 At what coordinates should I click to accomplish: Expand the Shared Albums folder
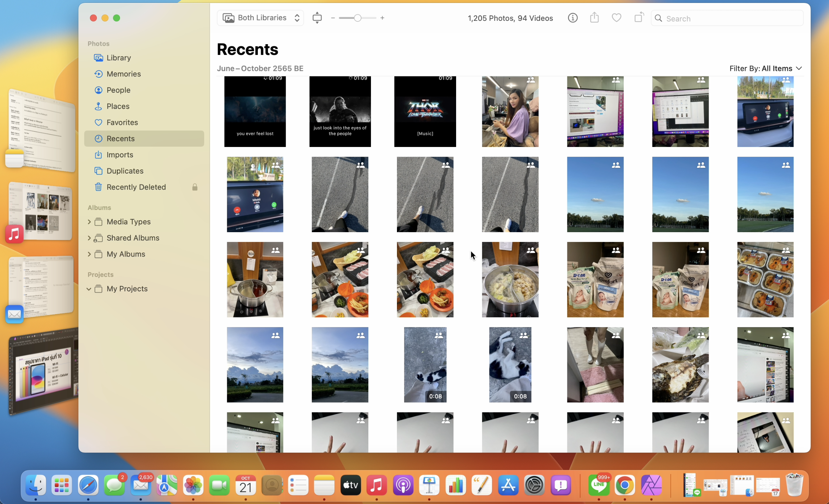point(89,238)
